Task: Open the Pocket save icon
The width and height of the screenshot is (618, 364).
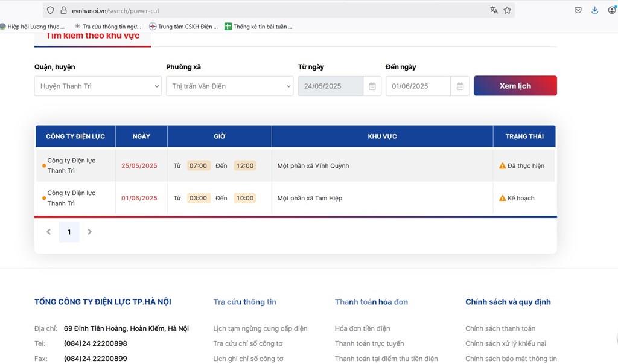Action: tap(578, 10)
